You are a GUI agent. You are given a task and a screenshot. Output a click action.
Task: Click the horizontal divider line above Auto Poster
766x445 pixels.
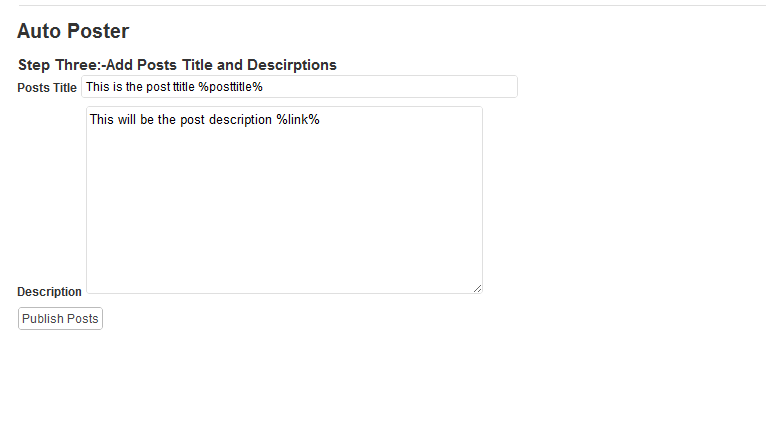tap(392, 5)
